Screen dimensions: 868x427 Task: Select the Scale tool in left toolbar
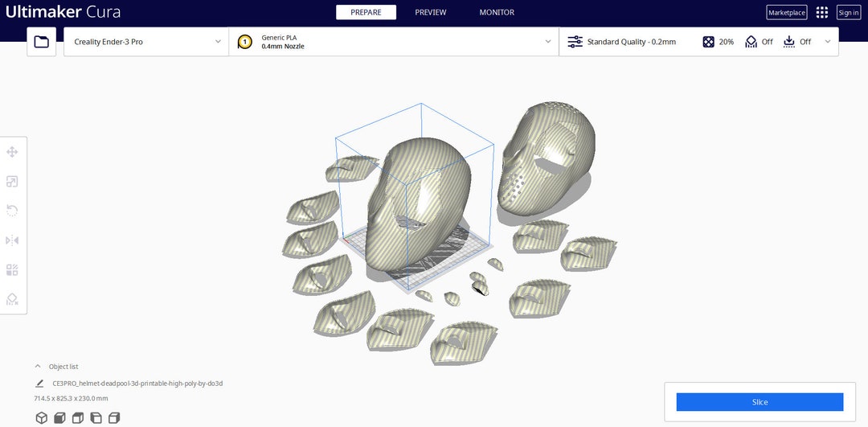click(12, 182)
